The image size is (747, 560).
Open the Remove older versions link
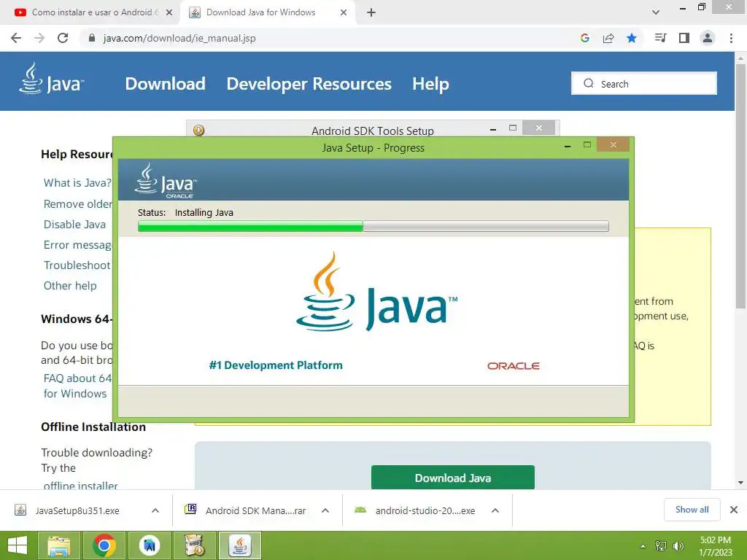click(77, 204)
